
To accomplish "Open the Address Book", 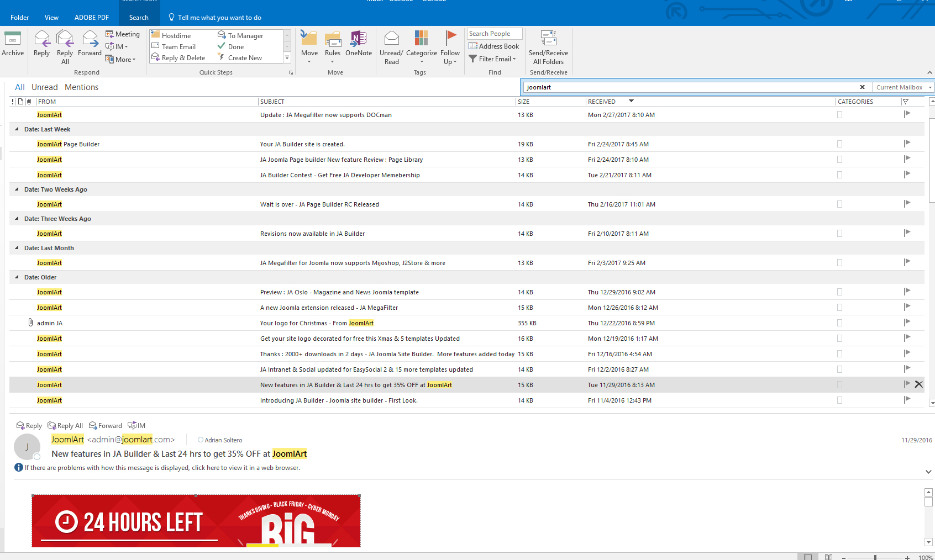I will 494,46.
